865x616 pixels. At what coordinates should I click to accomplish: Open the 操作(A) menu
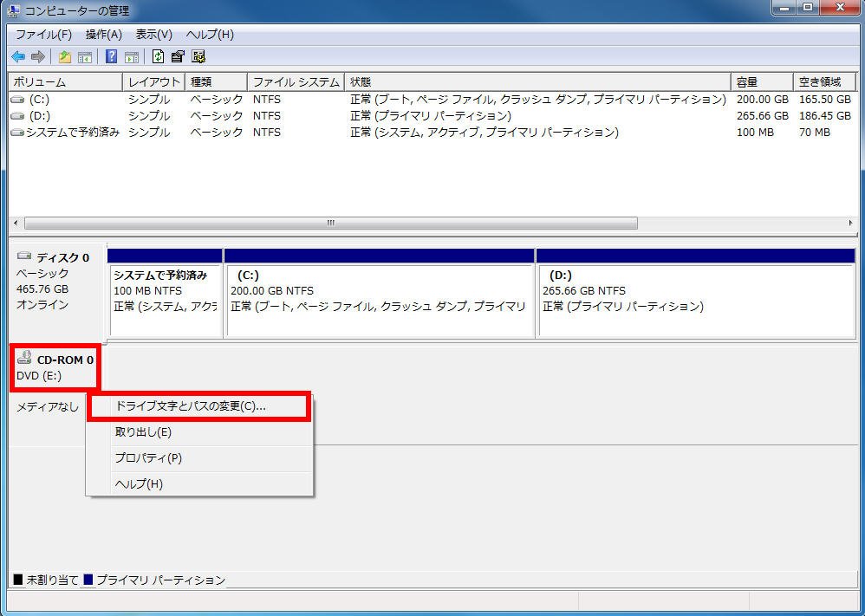coord(104,35)
